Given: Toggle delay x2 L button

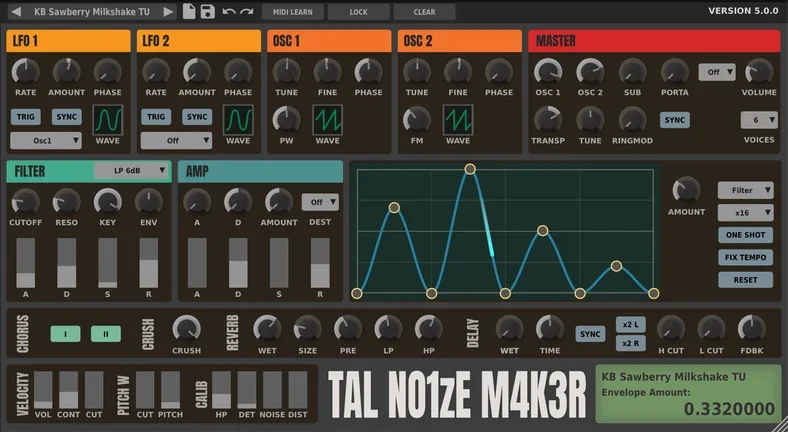Looking at the screenshot, I should 631,325.
